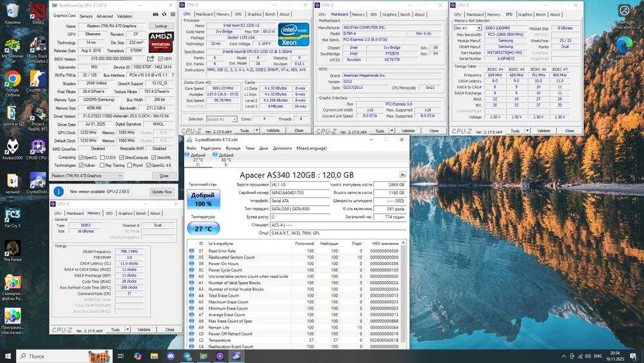Show hidden system tray icons chevron

(563, 357)
